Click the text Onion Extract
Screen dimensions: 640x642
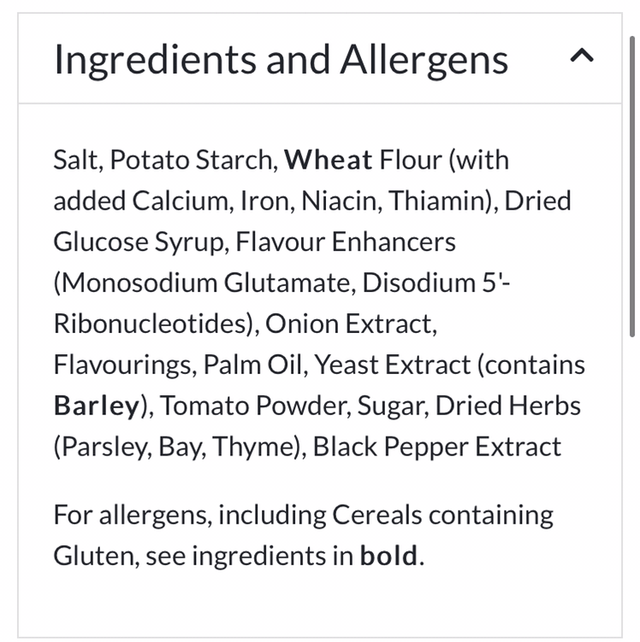(x=353, y=324)
